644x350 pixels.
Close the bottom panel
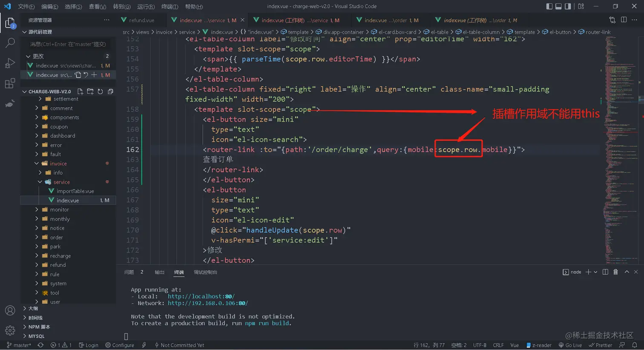636,272
